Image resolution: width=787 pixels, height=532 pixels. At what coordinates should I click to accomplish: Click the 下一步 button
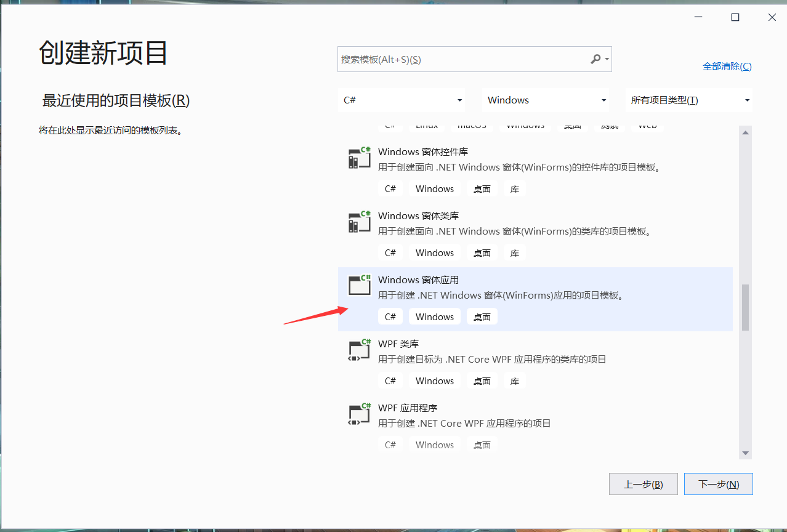click(718, 483)
